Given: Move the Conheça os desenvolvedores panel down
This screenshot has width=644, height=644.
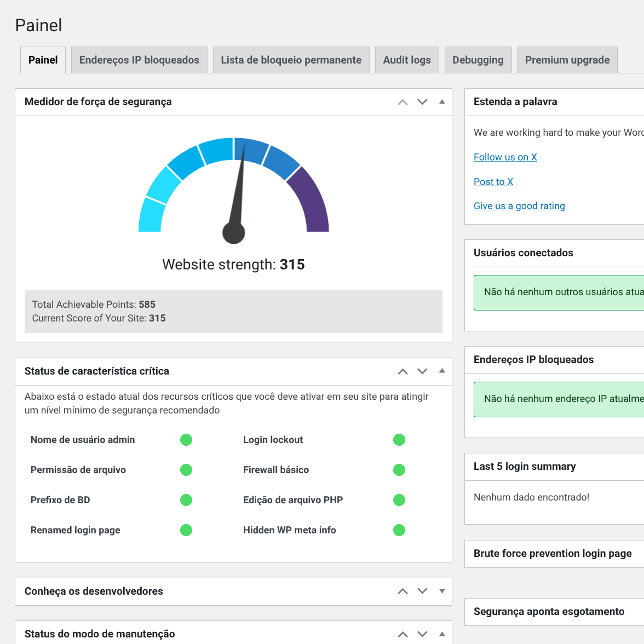Looking at the screenshot, I should (422, 591).
